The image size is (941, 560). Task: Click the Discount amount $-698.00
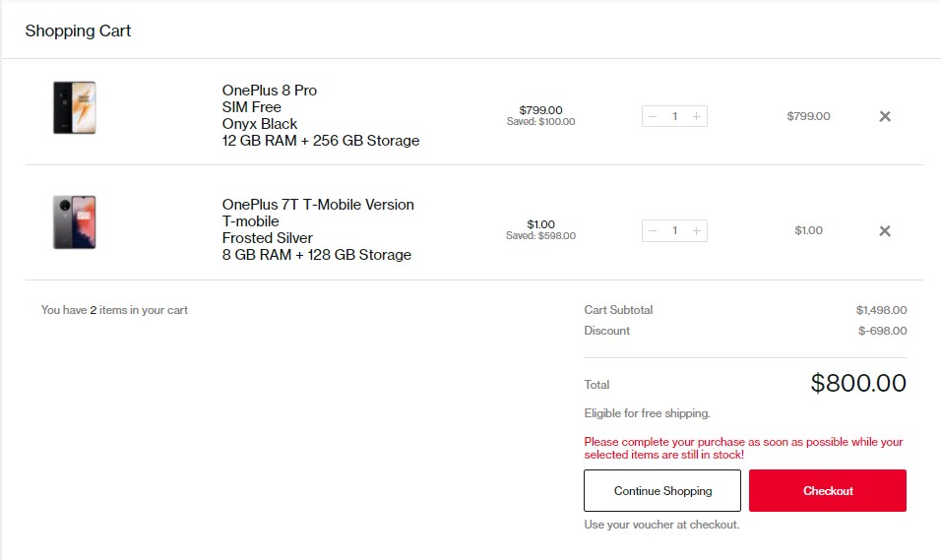(x=882, y=331)
